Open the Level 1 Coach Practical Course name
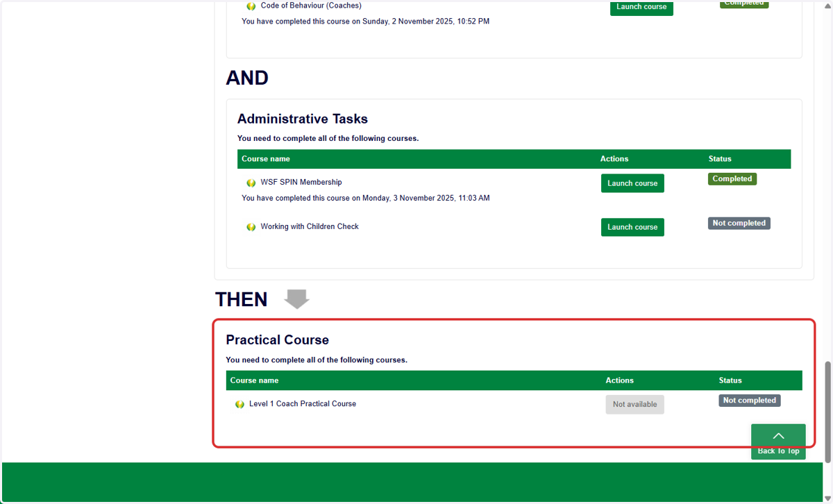 303,403
